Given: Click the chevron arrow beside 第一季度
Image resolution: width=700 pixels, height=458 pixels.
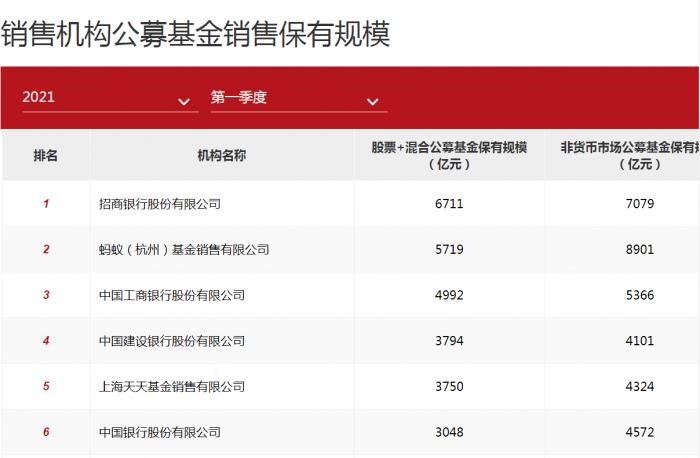Looking at the screenshot, I should pyautogui.click(x=372, y=102).
